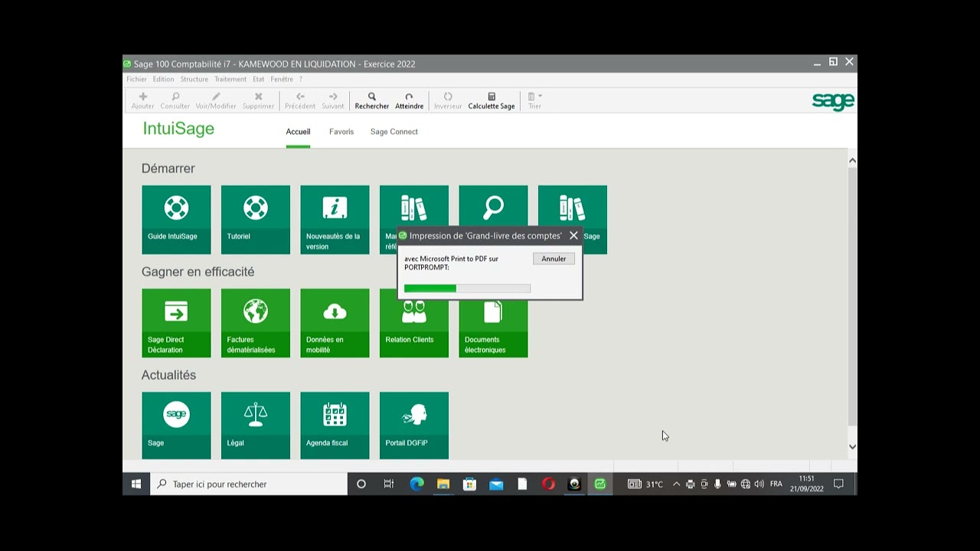Switch to the Accueil tab
Screen dimensions: 980x551
298,132
